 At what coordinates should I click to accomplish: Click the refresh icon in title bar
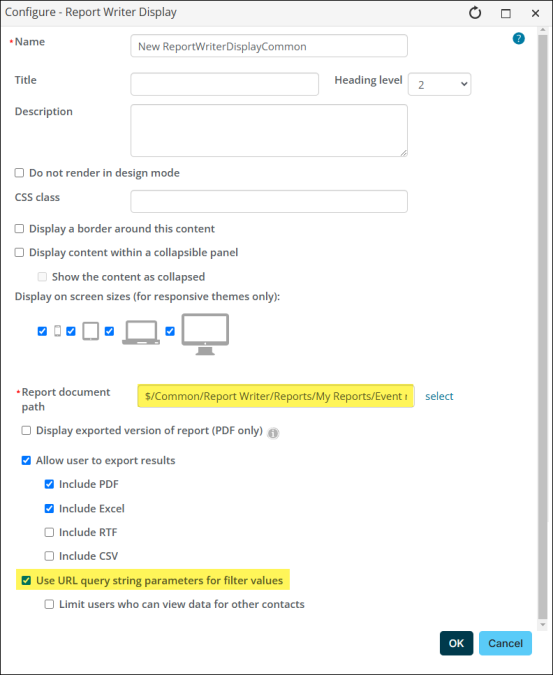click(x=475, y=13)
